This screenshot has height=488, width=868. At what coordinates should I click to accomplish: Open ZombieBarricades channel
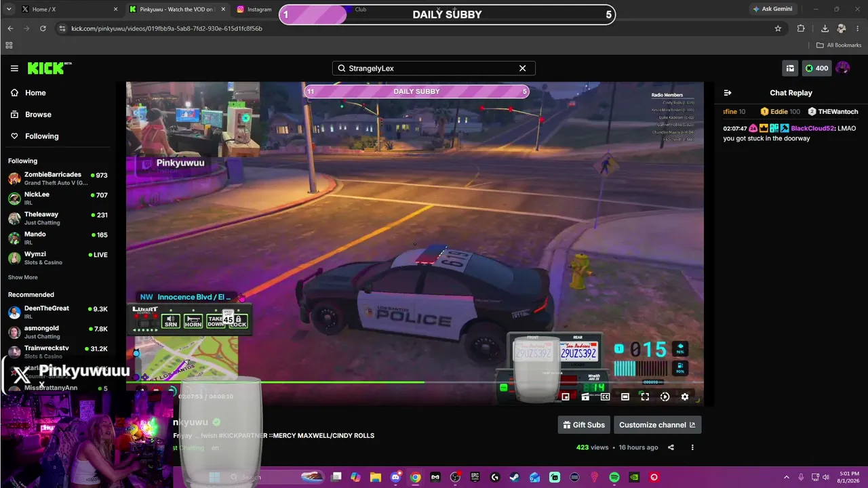[x=58, y=178]
